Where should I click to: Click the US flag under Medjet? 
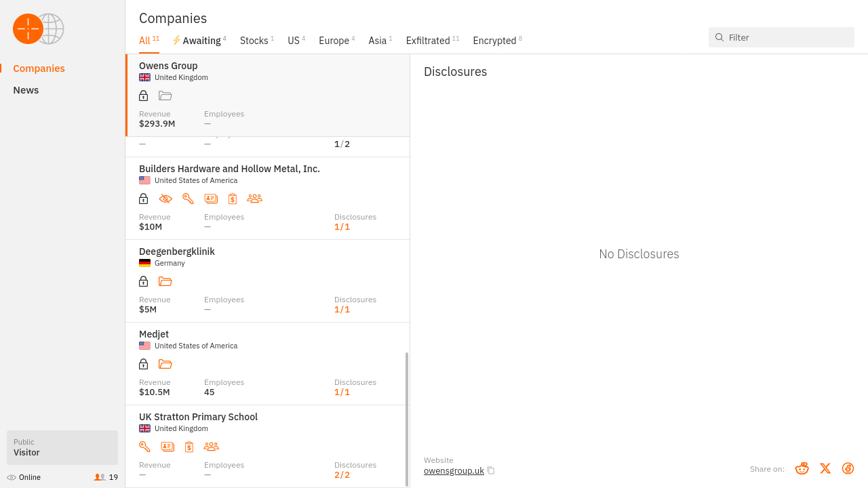point(144,346)
